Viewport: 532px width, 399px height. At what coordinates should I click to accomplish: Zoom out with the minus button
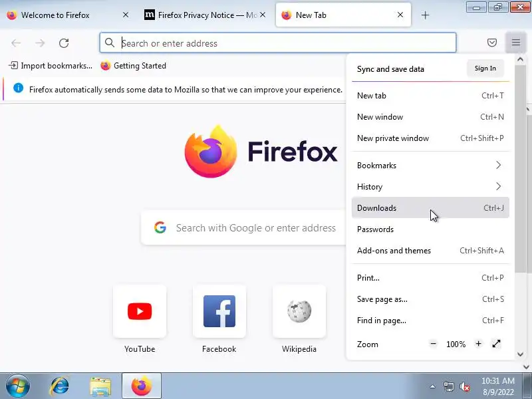(x=434, y=344)
